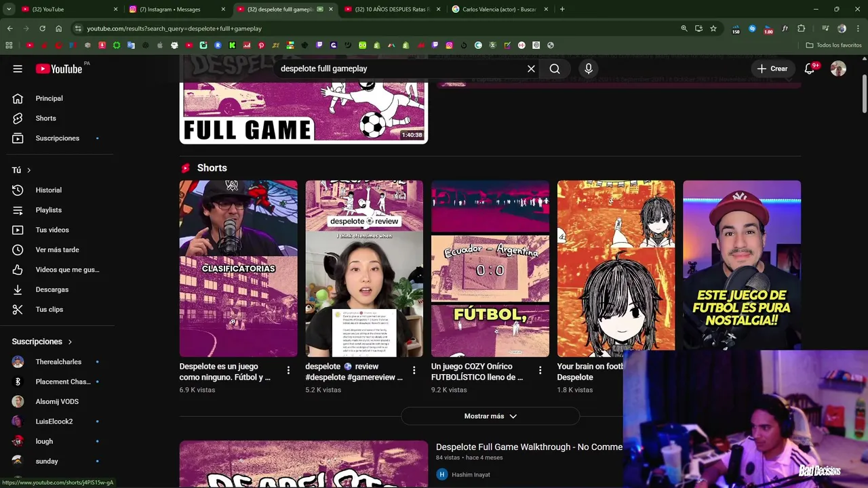Switch to the Instagram Messages tab

[176, 9]
